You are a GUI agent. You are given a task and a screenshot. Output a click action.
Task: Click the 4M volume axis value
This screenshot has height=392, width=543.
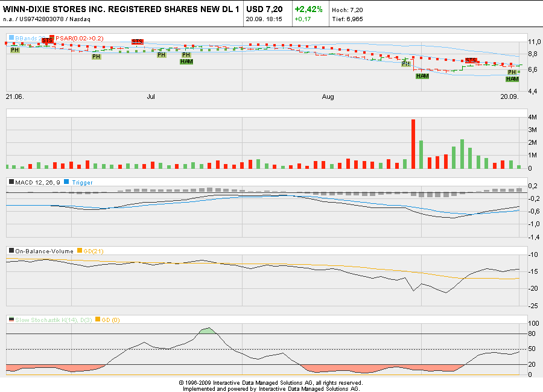click(x=533, y=117)
